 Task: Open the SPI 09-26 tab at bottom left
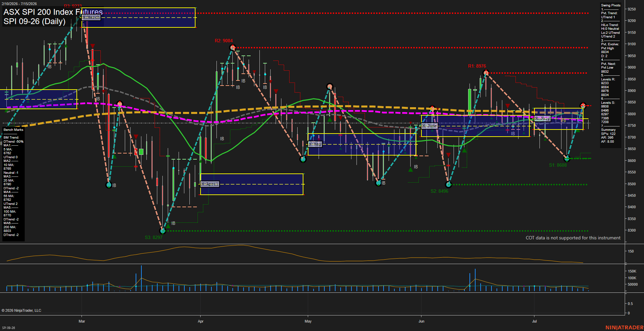click(8, 328)
